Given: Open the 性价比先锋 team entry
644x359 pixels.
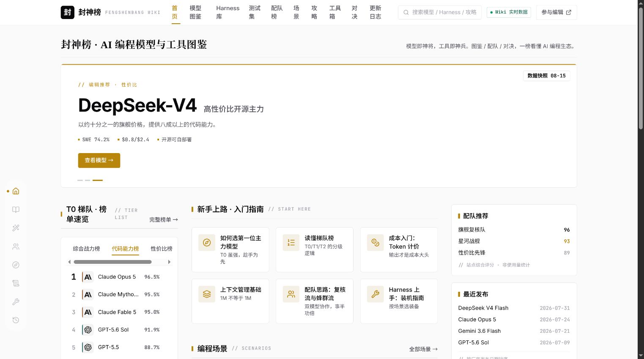Looking at the screenshot, I should [x=514, y=252].
